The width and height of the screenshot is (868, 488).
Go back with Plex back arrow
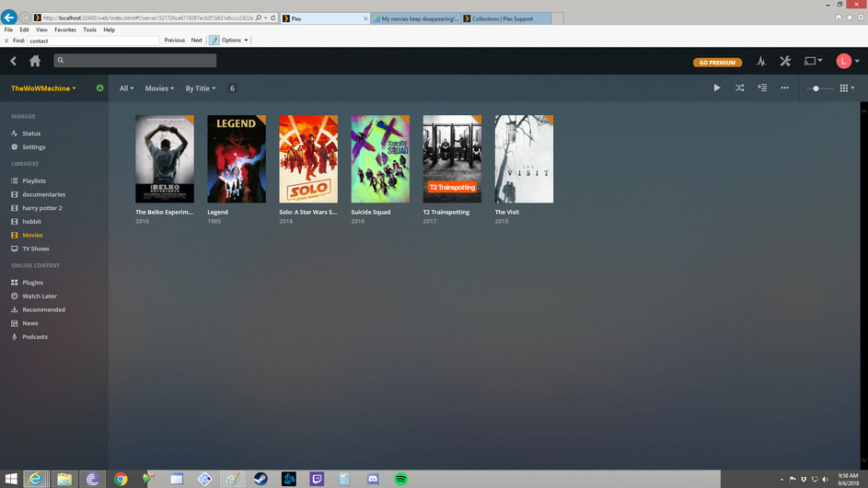click(x=13, y=61)
